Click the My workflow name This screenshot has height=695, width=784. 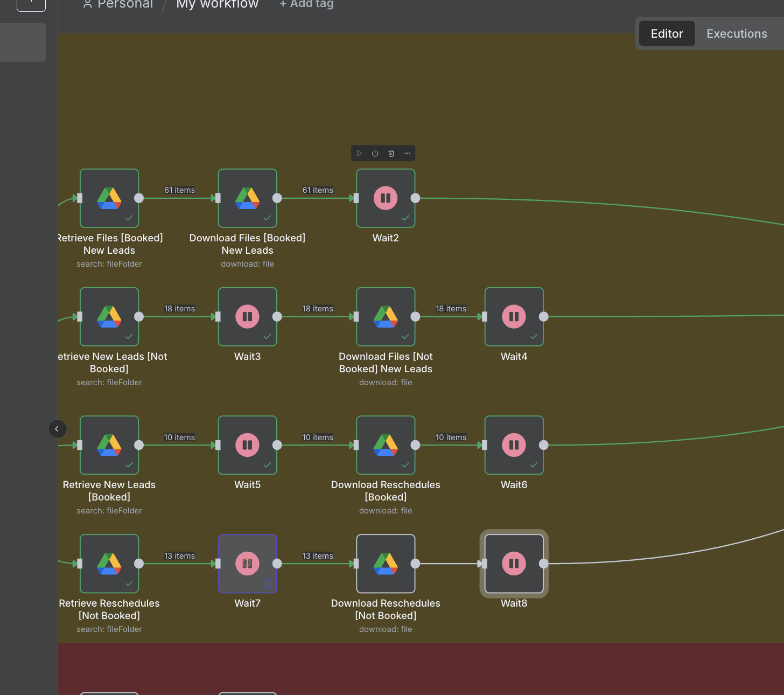pos(218,4)
